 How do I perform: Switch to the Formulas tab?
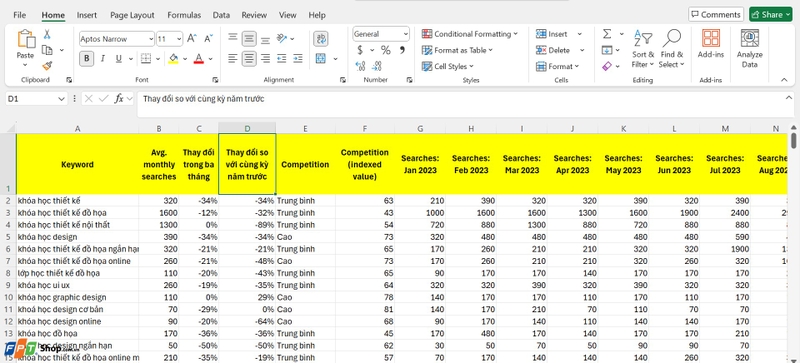184,15
